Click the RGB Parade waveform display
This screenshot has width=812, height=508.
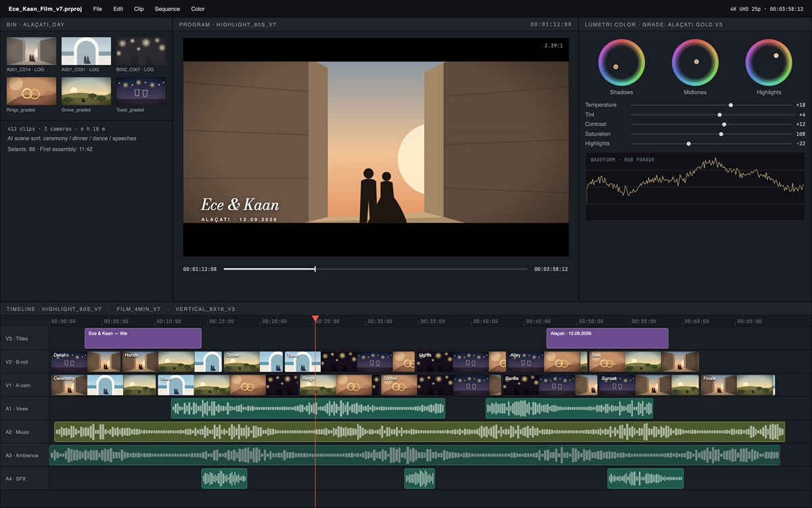click(x=695, y=186)
